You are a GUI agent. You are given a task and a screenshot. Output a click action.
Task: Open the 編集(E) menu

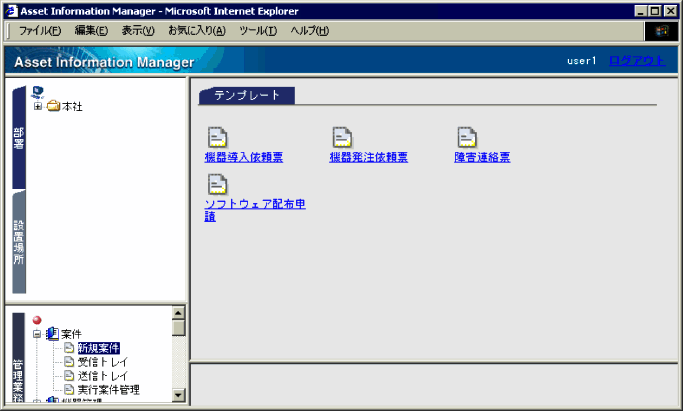tap(91, 31)
